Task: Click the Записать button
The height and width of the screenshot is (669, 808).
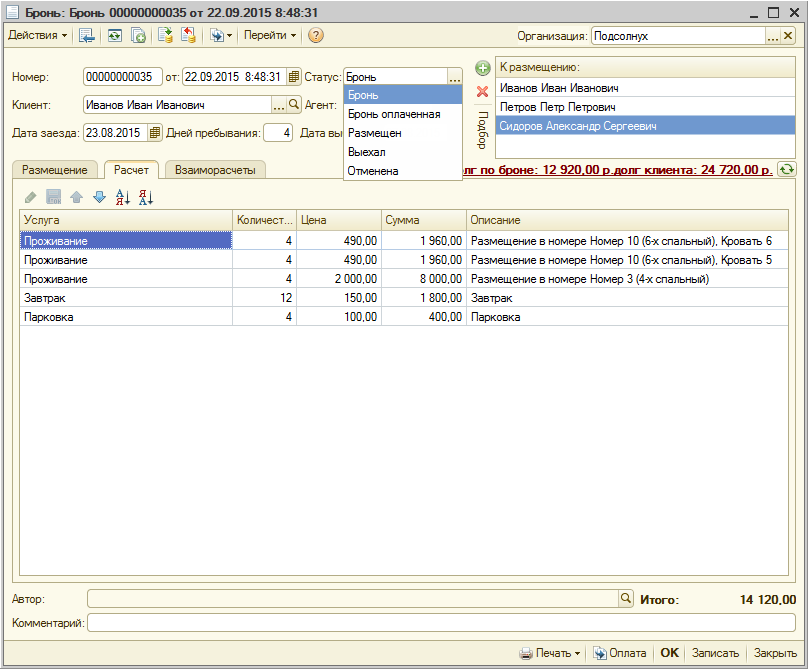Action: (715, 653)
